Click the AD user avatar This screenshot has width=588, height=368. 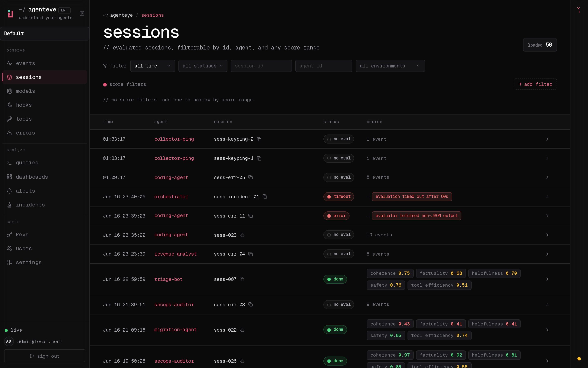coord(9,341)
